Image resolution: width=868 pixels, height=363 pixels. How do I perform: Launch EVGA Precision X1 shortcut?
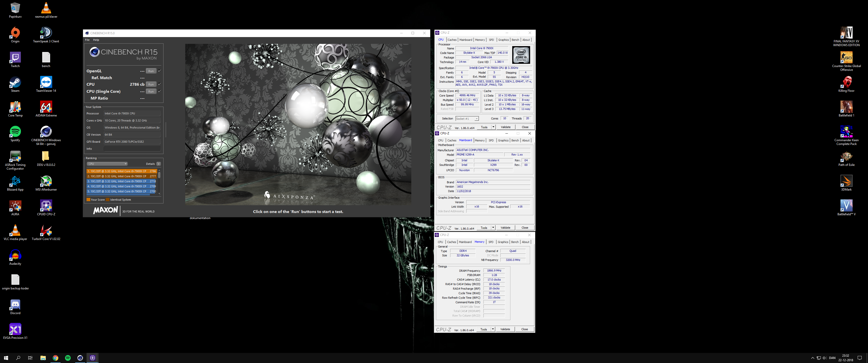(x=15, y=331)
